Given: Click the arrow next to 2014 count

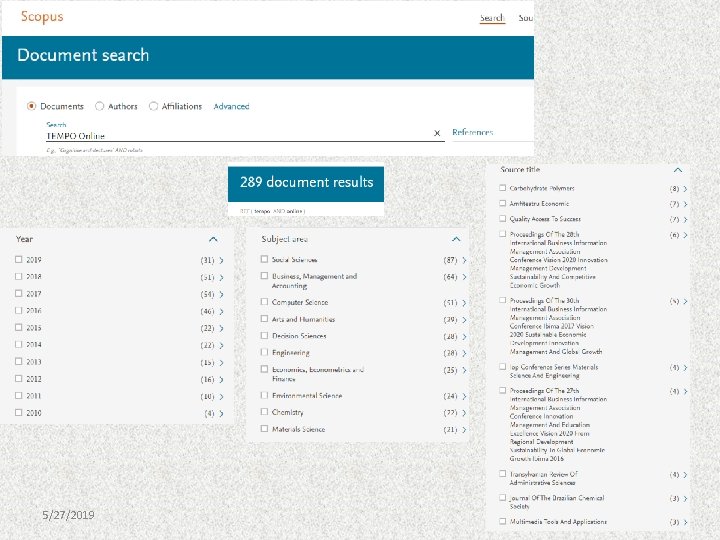Looking at the screenshot, I should (221, 345).
